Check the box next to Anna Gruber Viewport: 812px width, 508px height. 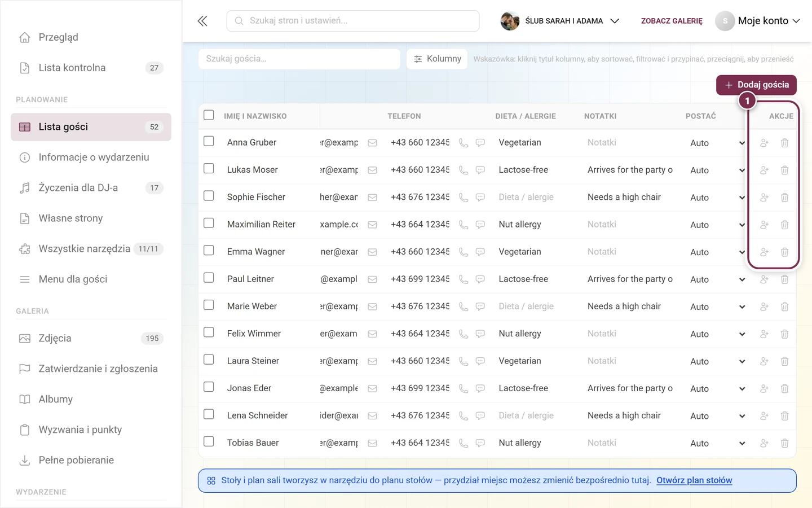click(x=209, y=141)
